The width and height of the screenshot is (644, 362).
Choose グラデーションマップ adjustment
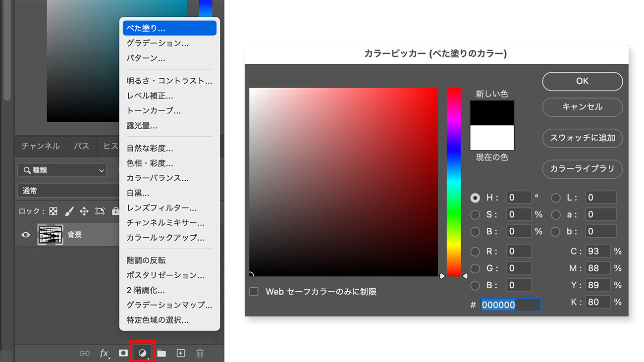169,305
